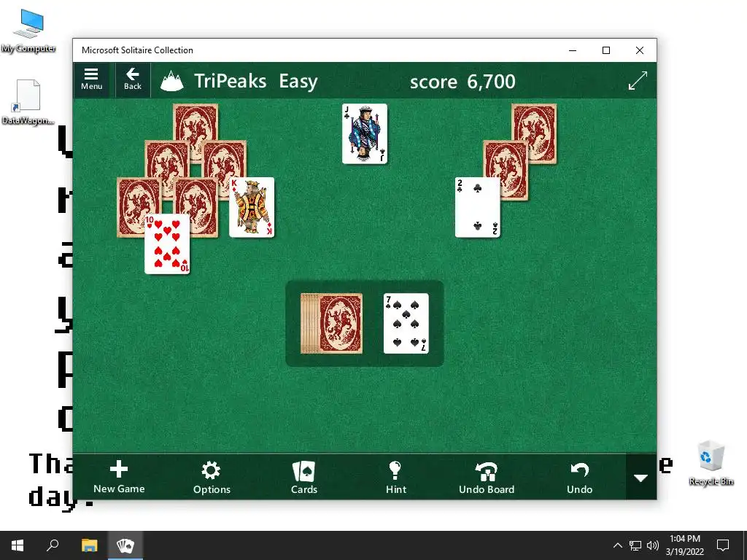This screenshot has width=747, height=560.
Task: Click the TriPeaks mountain logo icon
Action: click(x=172, y=81)
